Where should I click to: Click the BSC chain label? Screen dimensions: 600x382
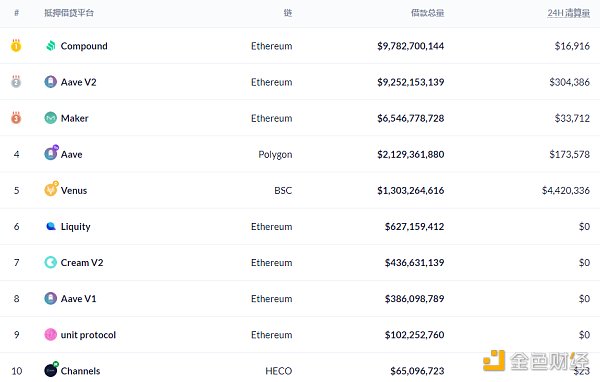pyautogui.click(x=283, y=190)
